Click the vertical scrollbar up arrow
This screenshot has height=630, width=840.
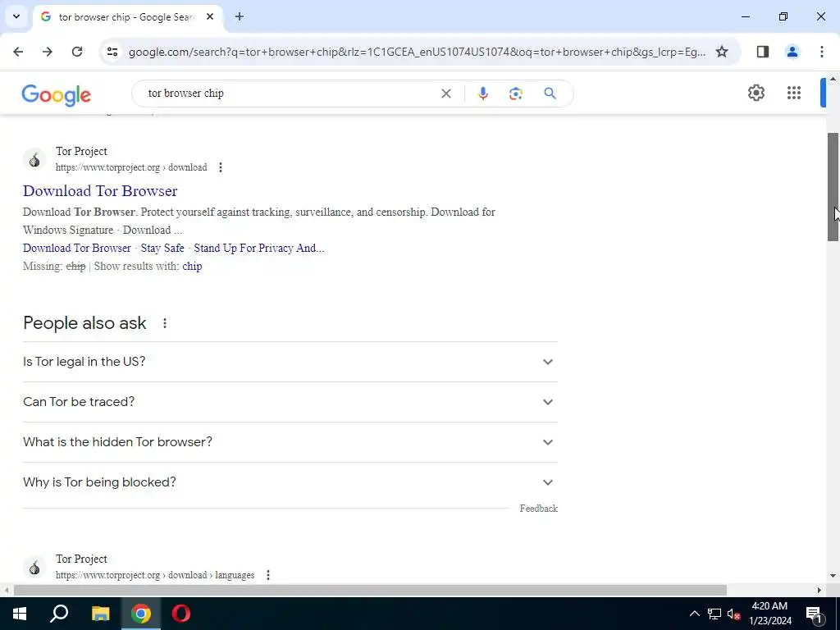click(833, 80)
